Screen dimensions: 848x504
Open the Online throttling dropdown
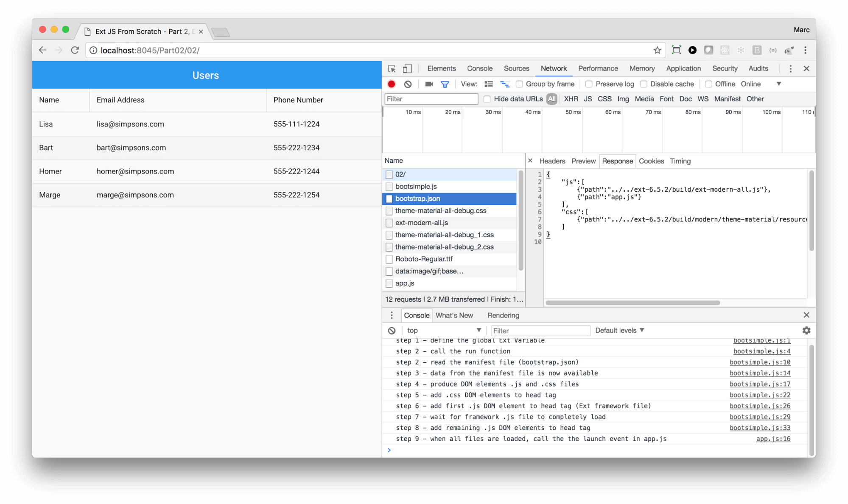click(761, 84)
